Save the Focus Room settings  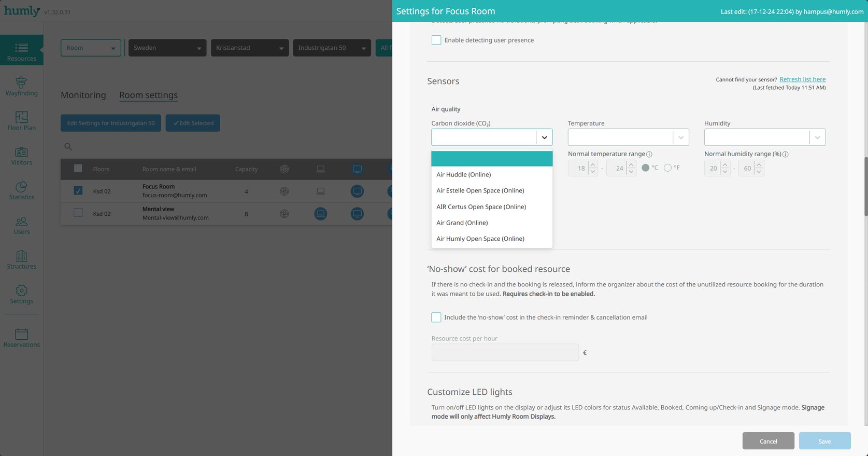click(x=824, y=441)
